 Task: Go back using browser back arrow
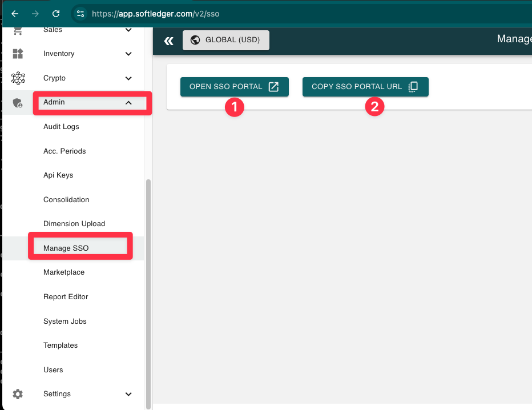15,14
